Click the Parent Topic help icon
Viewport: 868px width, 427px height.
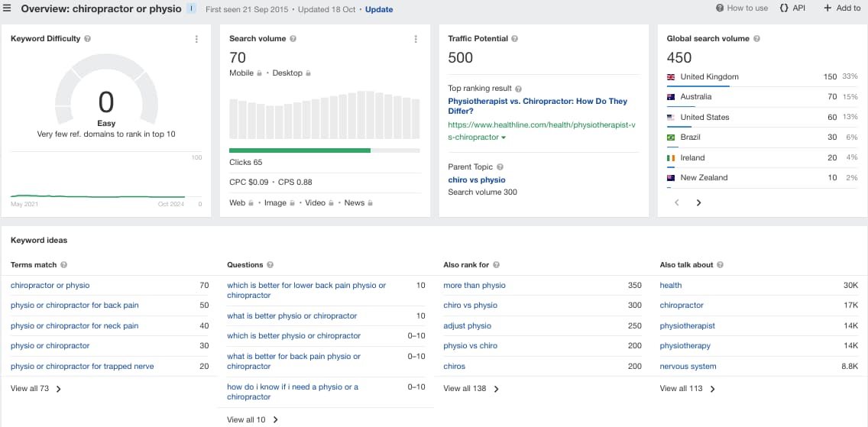coord(500,167)
